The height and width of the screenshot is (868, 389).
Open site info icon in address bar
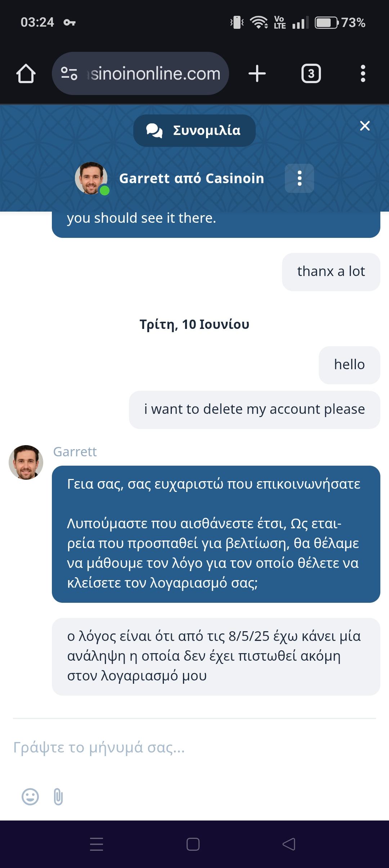[x=69, y=74]
